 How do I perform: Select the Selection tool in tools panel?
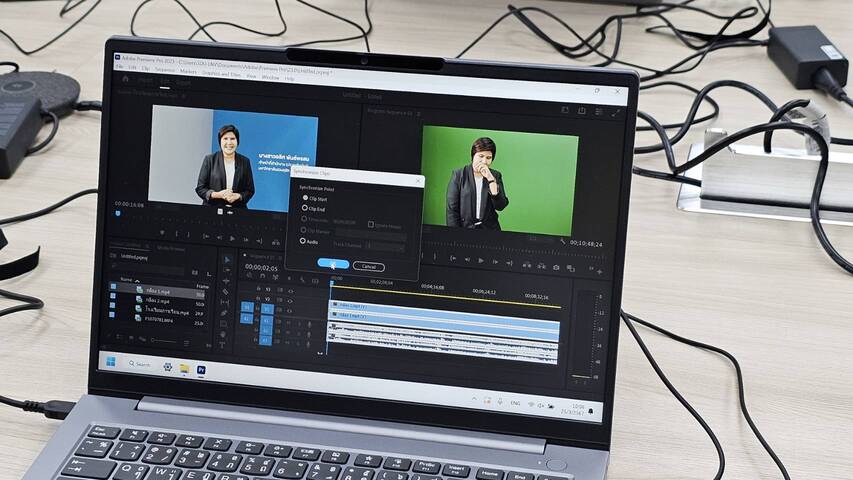227,260
